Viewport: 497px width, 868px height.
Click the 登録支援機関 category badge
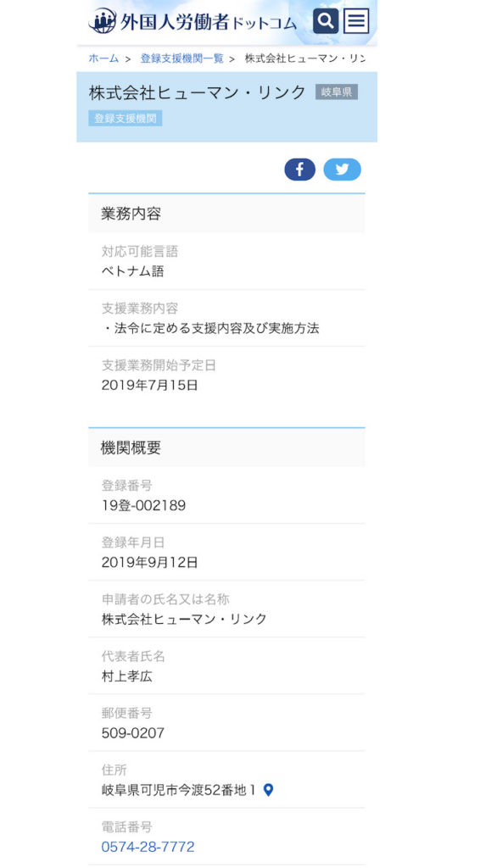[x=126, y=119]
